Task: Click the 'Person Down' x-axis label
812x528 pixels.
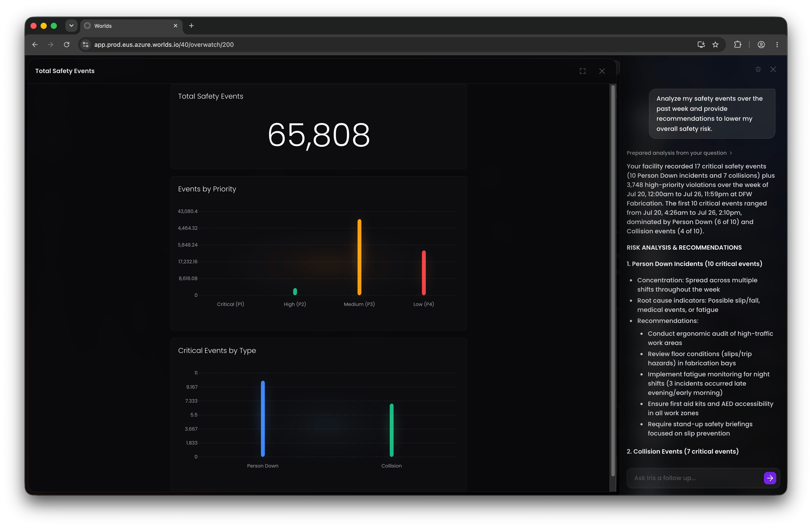Action: click(263, 466)
